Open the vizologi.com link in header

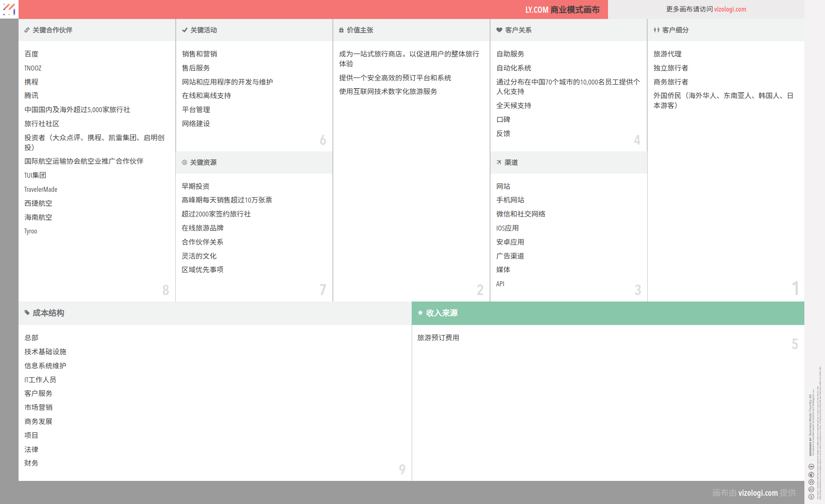click(730, 9)
